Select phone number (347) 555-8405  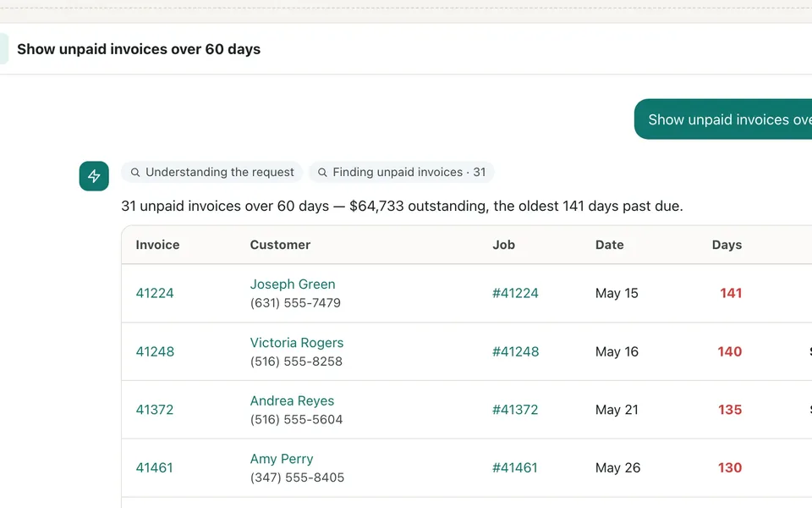[297, 478]
